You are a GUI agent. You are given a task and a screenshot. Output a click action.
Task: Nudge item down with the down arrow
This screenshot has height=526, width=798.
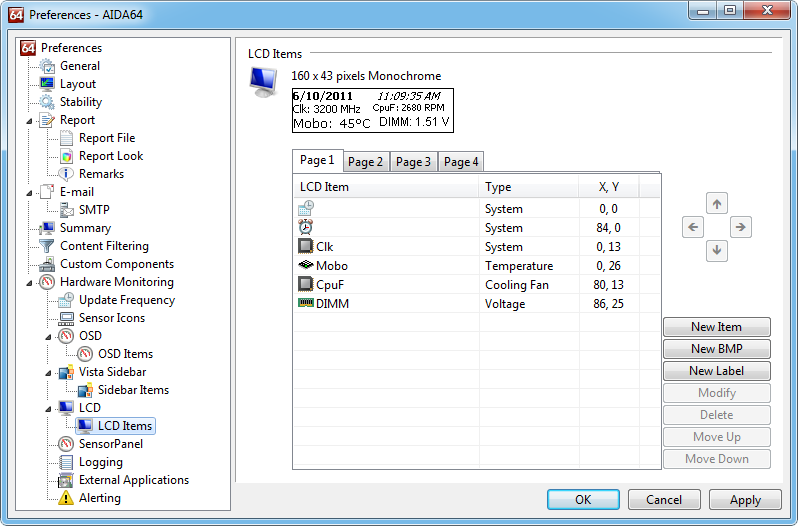click(x=717, y=251)
